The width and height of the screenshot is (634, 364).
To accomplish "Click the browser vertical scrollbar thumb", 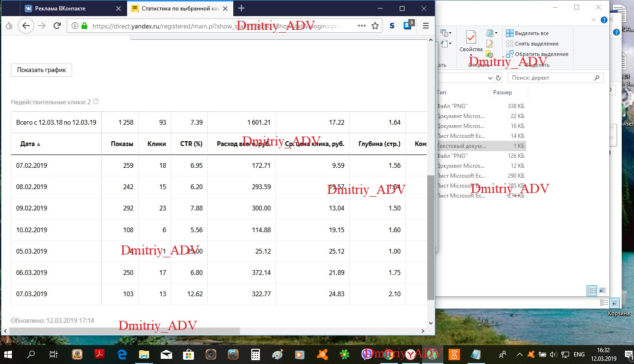I will 431,237.
